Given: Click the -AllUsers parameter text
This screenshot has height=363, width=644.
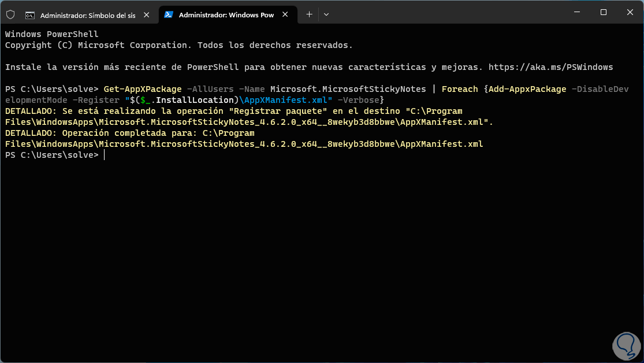Looking at the screenshot, I should click(210, 89).
